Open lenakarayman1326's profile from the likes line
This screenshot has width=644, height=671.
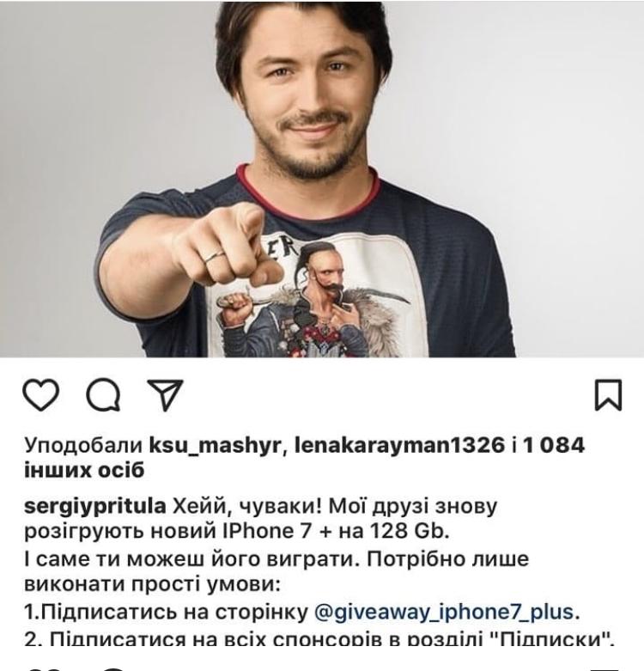pyautogui.click(x=399, y=446)
